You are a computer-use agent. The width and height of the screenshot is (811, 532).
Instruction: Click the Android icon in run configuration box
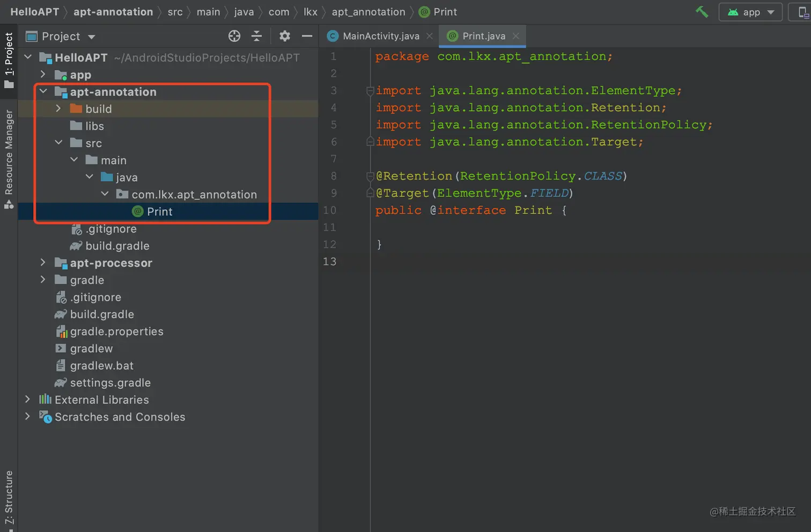coord(733,12)
